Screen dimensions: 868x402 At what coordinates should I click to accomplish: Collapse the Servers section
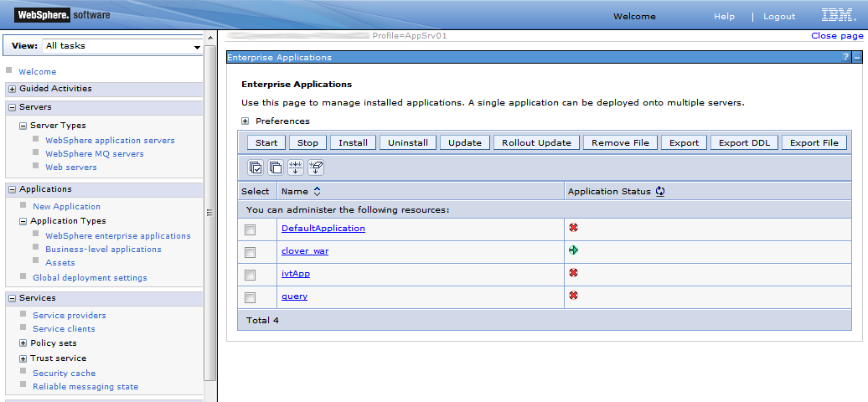[13, 107]
